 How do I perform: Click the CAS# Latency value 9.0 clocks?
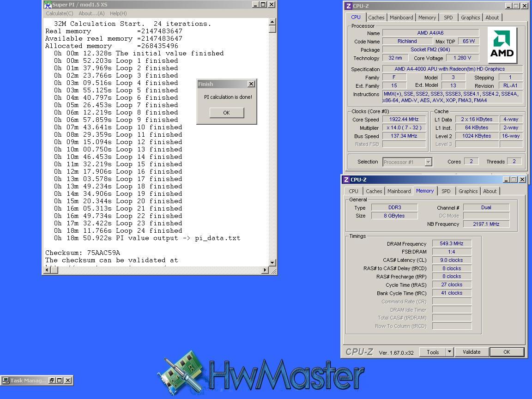(x=452, y=260)
